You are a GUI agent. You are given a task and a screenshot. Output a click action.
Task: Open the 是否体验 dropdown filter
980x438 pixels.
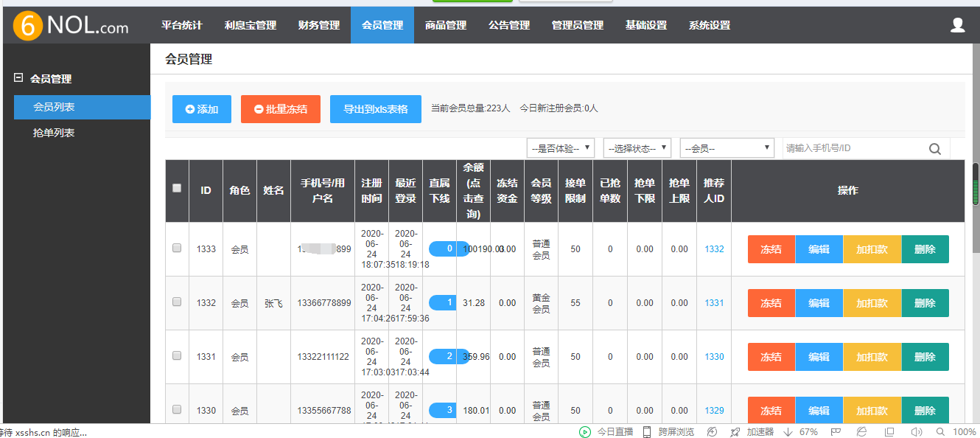point(561,148)
